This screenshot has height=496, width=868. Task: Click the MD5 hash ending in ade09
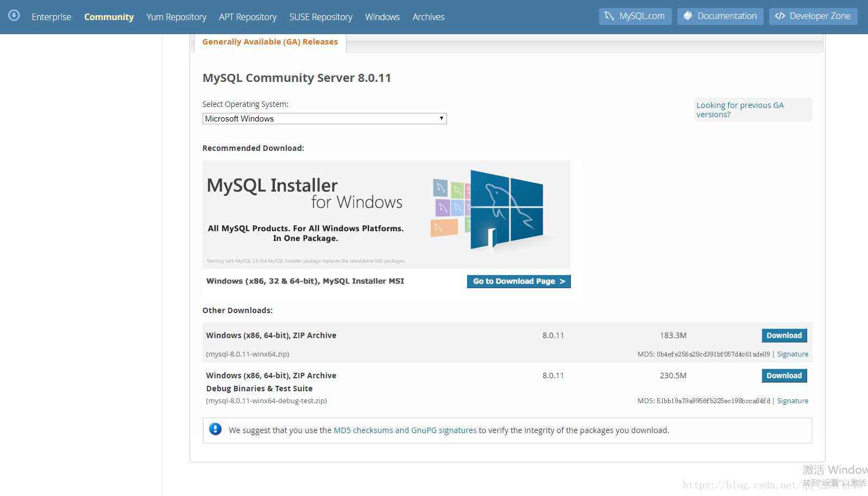click(713, 354)
